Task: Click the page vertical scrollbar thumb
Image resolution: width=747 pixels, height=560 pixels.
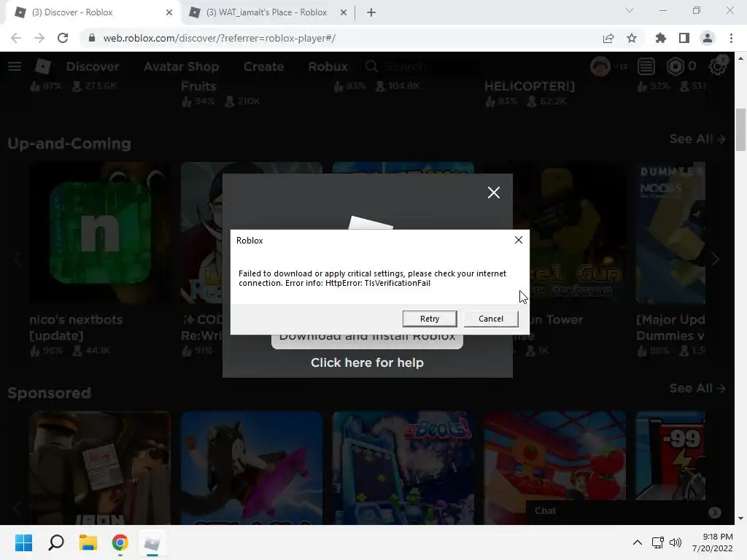Action: tap(740, 130)
